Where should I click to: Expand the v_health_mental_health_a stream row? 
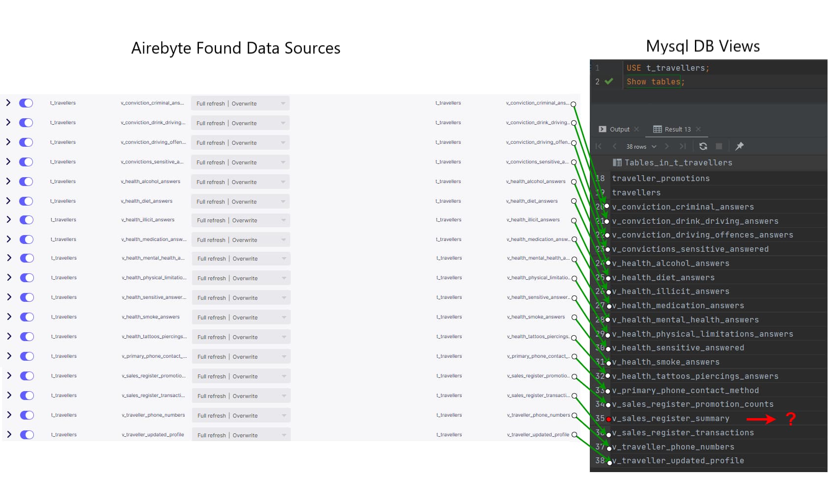[9, 258]
